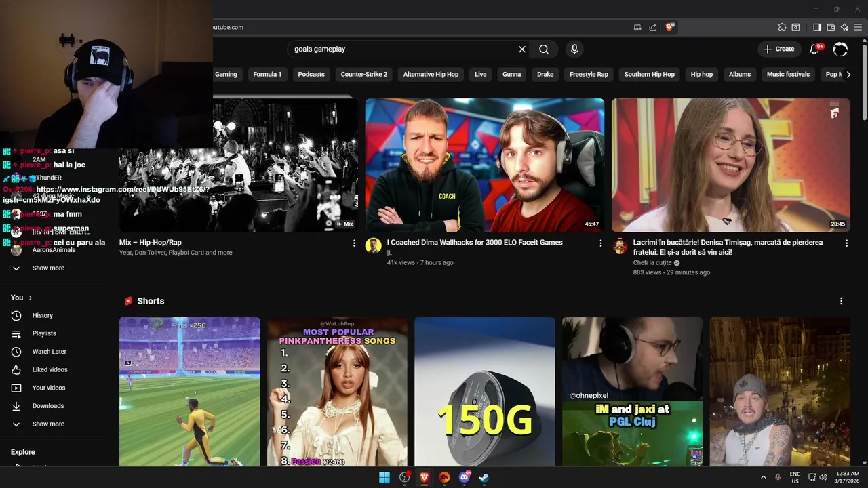Select the Alternative Hip Hop chip

431,74
